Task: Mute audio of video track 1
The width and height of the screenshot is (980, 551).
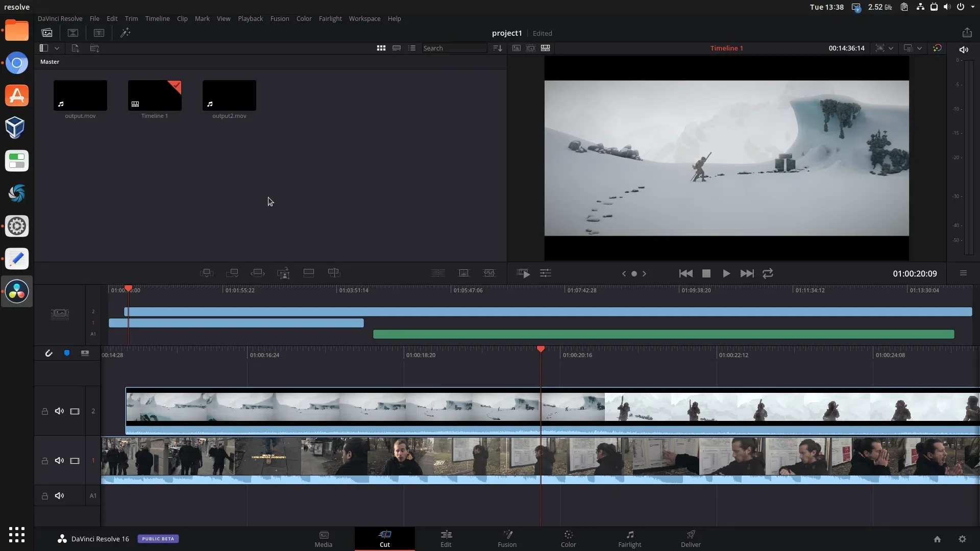Action: pos(59,461)
